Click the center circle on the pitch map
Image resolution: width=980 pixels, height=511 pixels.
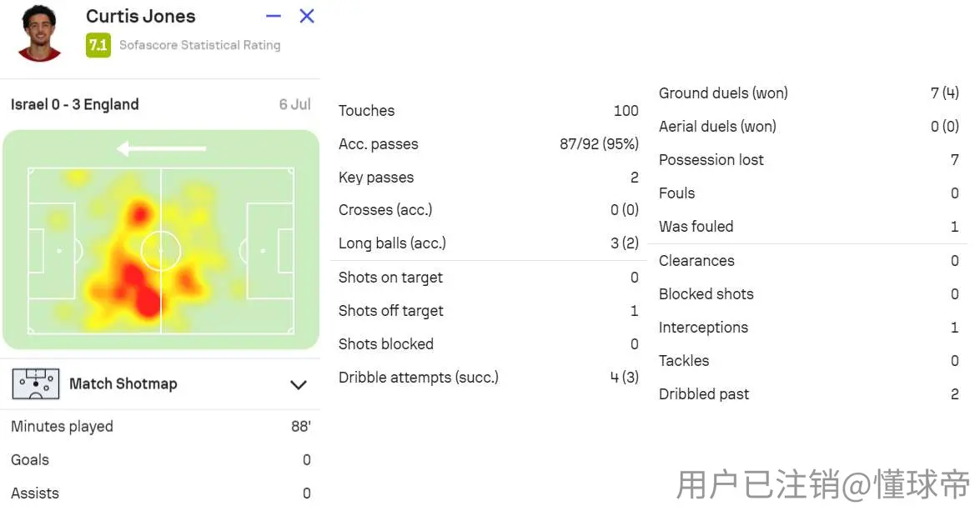pyautogui.click(x=161, y=251)
